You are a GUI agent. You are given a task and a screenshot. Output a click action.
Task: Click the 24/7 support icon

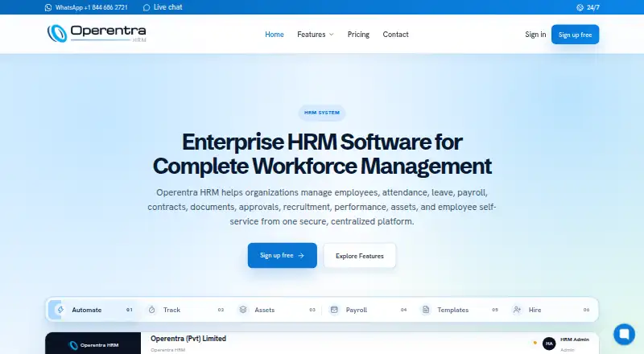click(580, 7)
